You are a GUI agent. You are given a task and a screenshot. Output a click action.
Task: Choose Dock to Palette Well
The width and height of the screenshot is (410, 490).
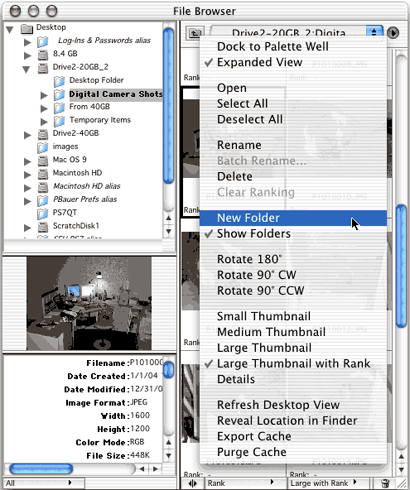pyautogui.click(x=293, y=46)
